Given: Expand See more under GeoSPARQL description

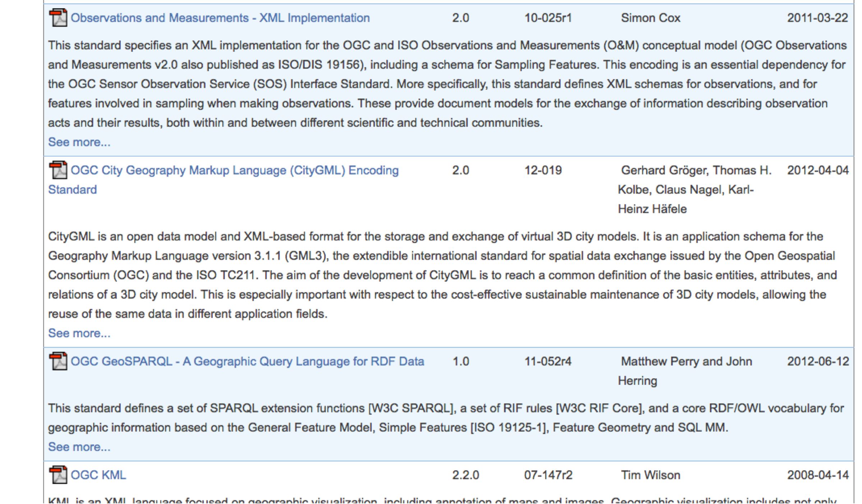Looking at the screenshot, I should click(79, 447).
